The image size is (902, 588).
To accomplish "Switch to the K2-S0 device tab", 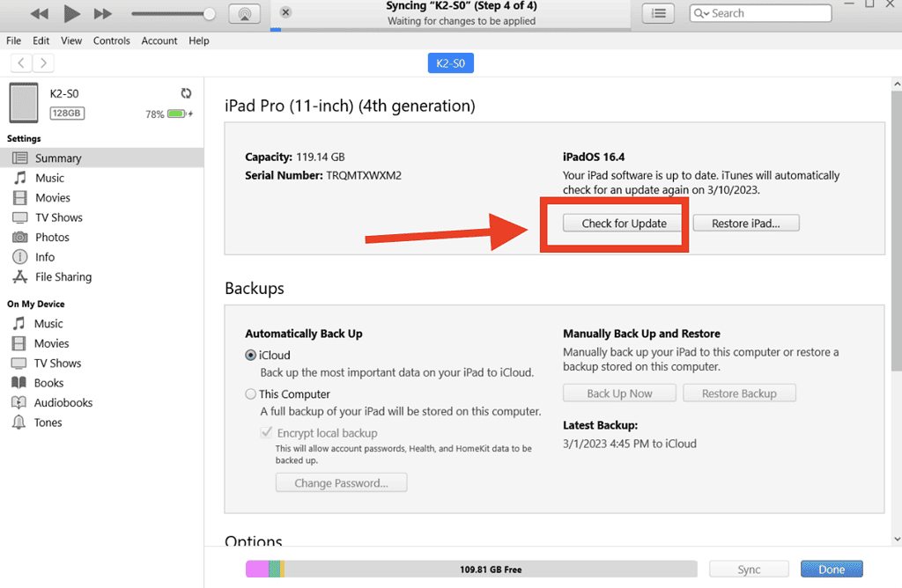I will click(x=450, y=62).
